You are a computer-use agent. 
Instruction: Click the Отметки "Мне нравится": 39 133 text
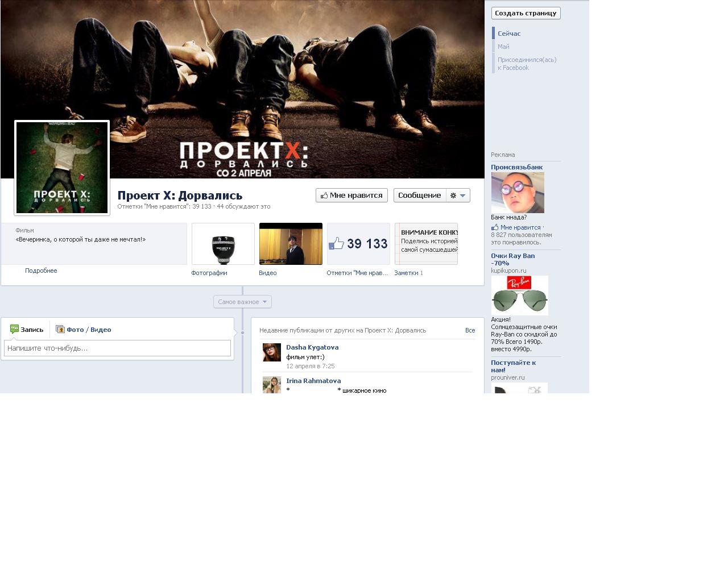click(164, 206)
